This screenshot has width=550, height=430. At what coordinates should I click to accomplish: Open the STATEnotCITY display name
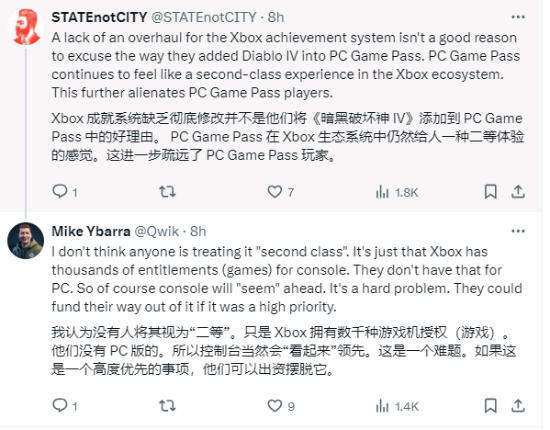[99, 17]
